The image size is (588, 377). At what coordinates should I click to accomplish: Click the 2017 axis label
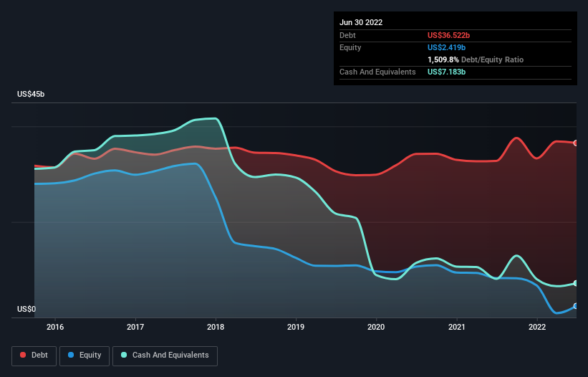135,327
